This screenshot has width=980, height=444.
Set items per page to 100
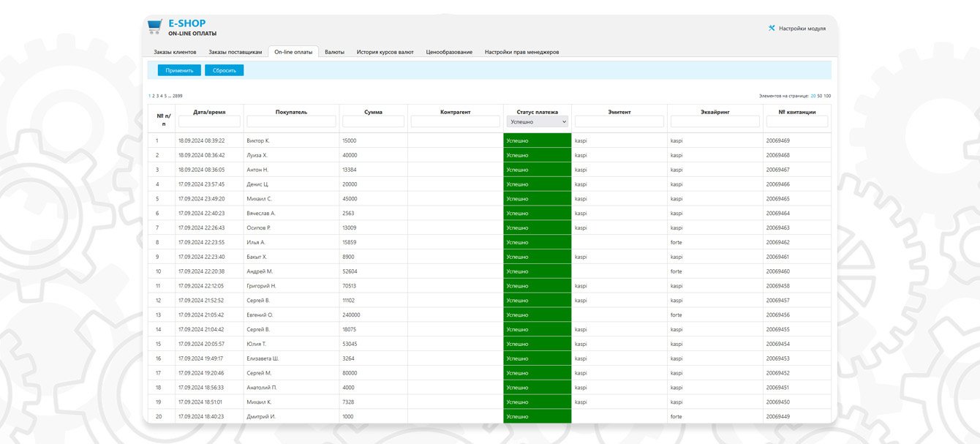(828, 96)
